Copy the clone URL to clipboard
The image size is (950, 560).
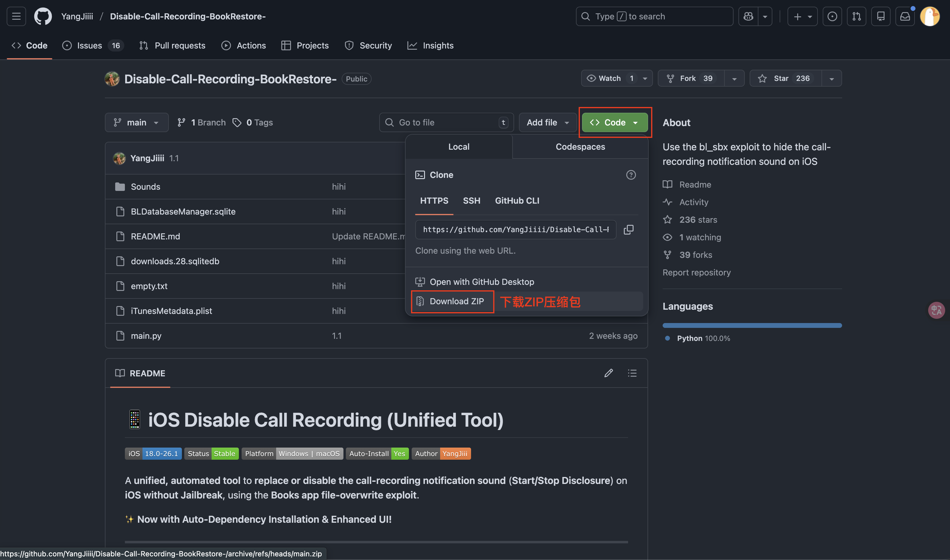628,229
